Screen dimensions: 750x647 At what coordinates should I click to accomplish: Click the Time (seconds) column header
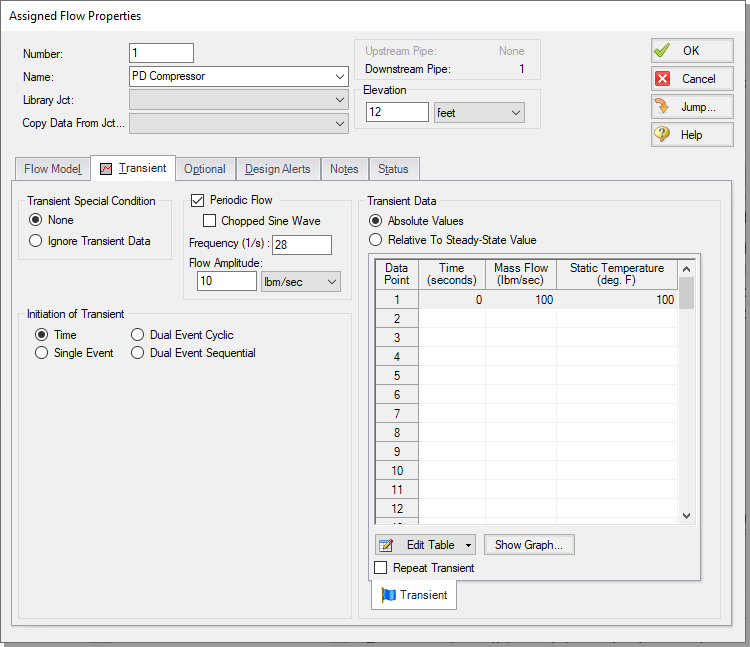tap(452, 274)
